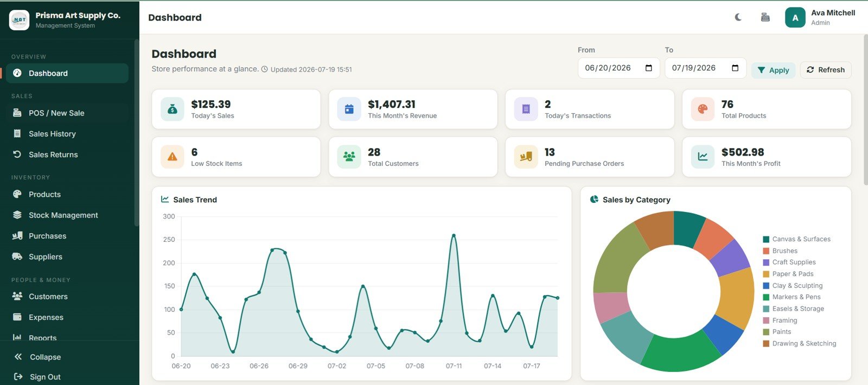Click the $502.98 profit value

(743, 152)
